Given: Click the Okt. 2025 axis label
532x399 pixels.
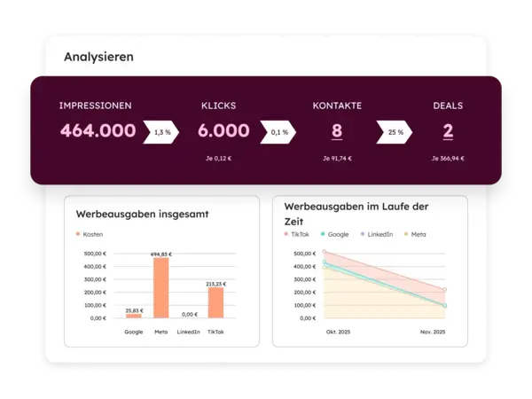Looking at the screenshot, I should tap(339, 332).
